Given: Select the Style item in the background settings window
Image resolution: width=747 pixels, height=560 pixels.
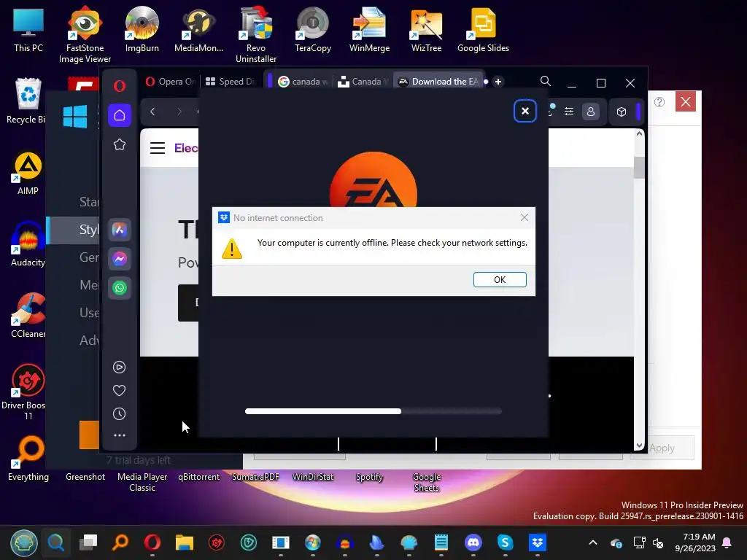Looking at the screenshot, I should [x=74, y=230].
